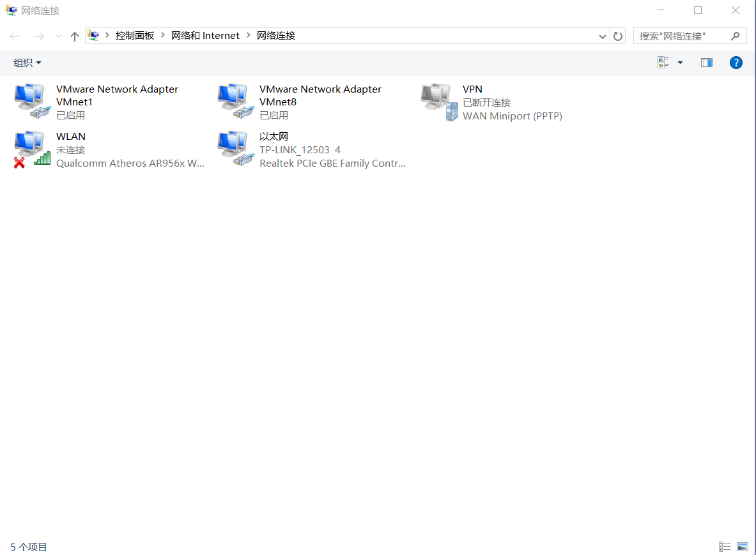
Task: Click the TP-LINK_12503 4 text
Action: (x=300, y=150)
